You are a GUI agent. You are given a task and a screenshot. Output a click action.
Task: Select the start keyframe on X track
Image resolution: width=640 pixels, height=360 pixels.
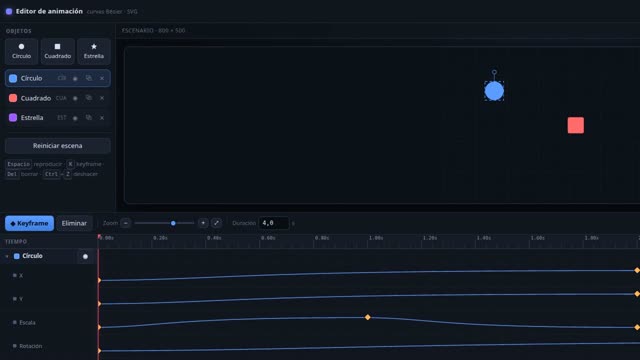click(x=100, y=280)
